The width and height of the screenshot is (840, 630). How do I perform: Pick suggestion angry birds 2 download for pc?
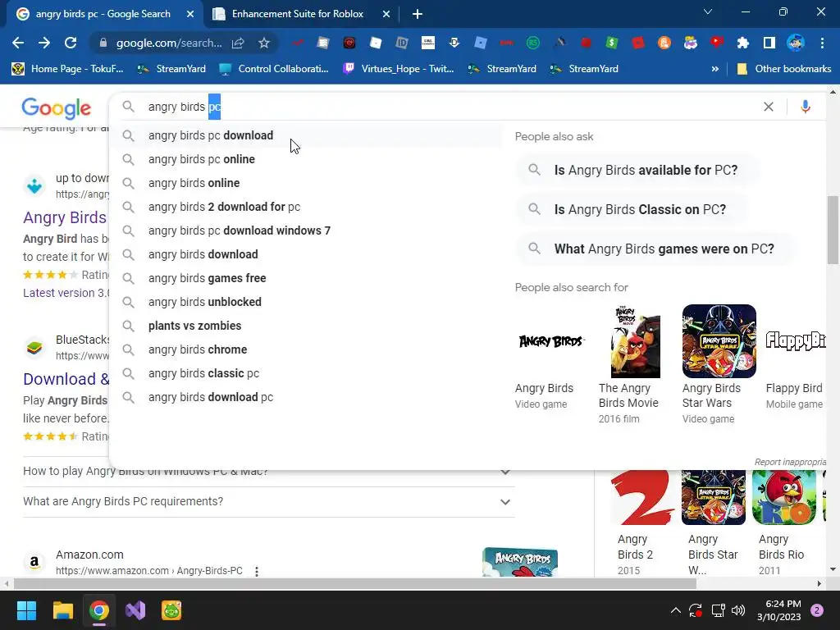pos(307,207)
